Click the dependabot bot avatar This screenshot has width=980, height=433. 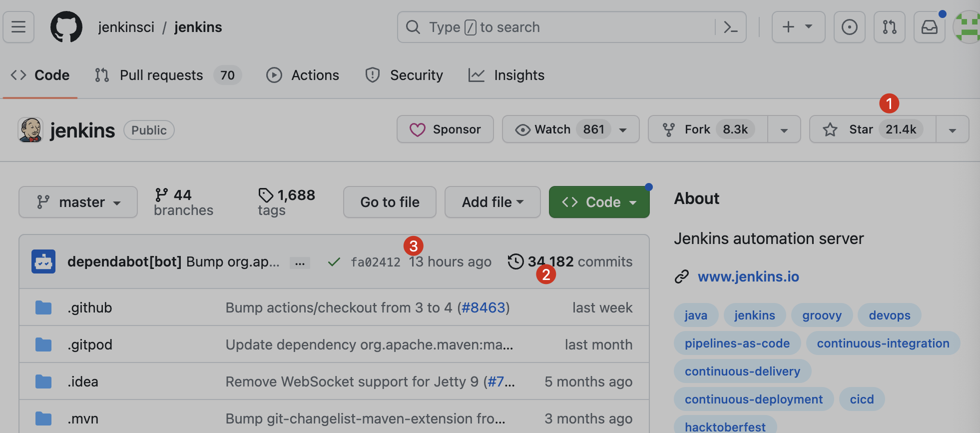pyautogui.click(x=43, y=261)
